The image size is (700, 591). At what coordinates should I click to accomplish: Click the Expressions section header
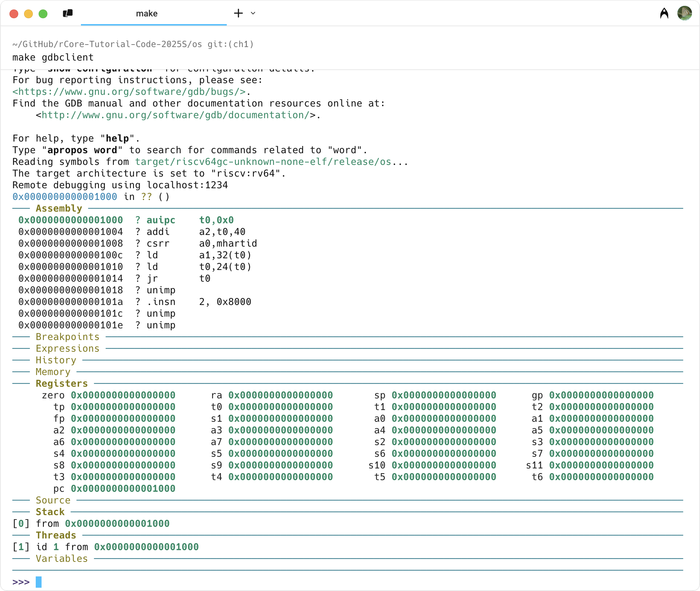pyautogui.click(x=67, y=348)
